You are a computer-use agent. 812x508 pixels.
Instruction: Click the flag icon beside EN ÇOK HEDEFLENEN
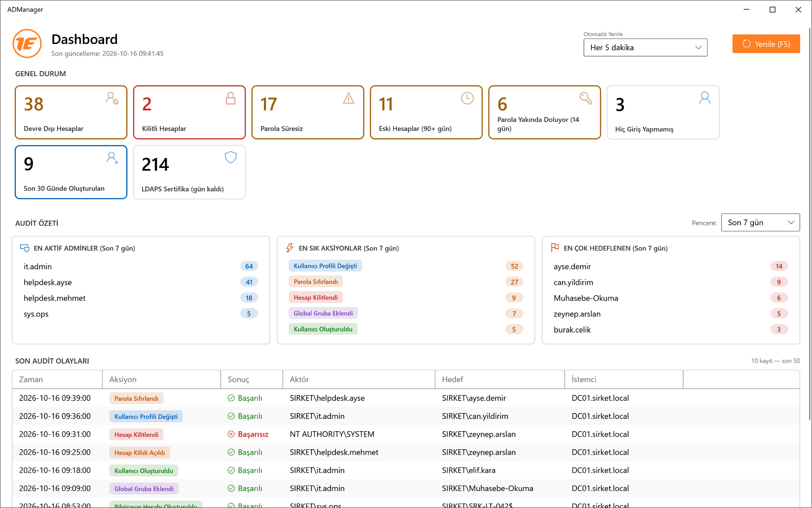pos(555,248)
